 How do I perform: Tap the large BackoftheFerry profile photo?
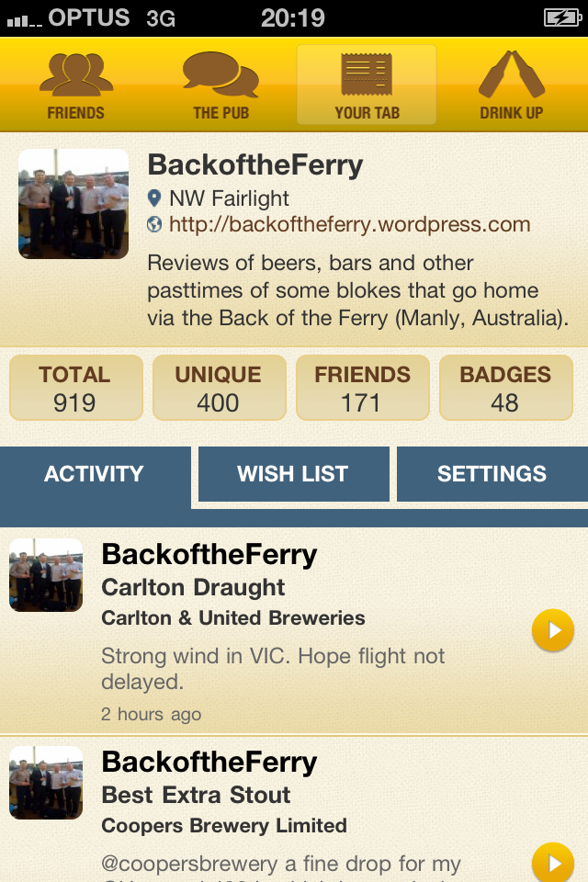tap(73, 204)
